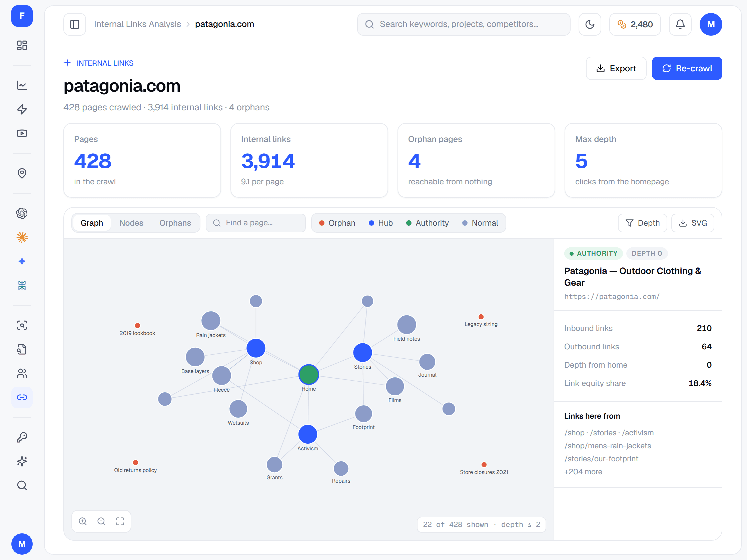Toggle the Hub legend filter

coord(381,223)
